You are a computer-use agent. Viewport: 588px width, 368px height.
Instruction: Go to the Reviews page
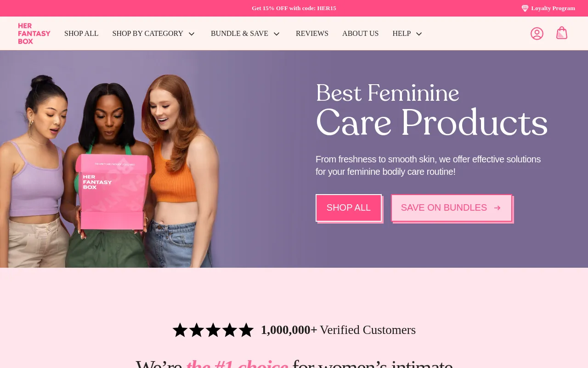point(312,34)
